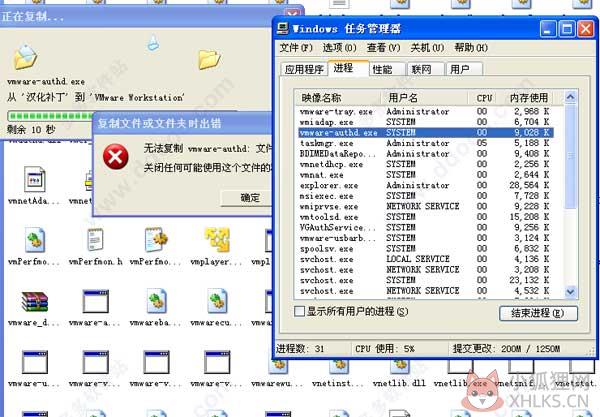Open the 文件(F) menu

pyautogui.click(x=296, y=48)
